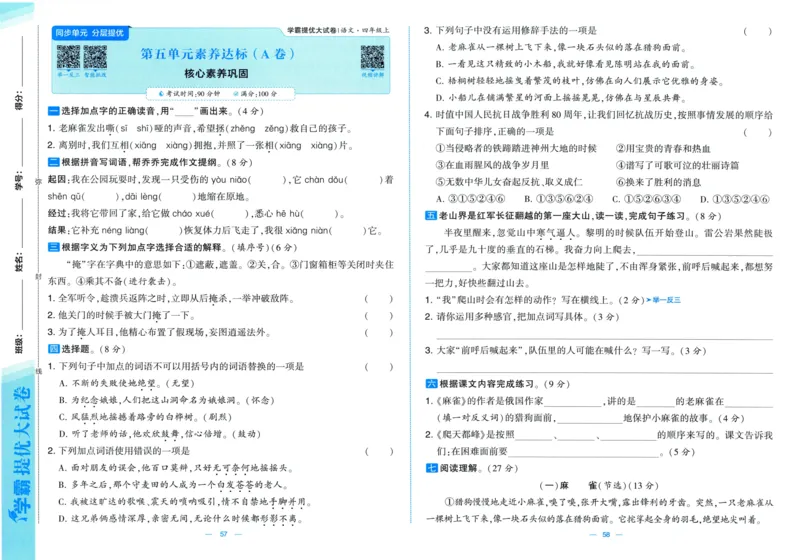Click the blank after néng liàng

(164, 231)
